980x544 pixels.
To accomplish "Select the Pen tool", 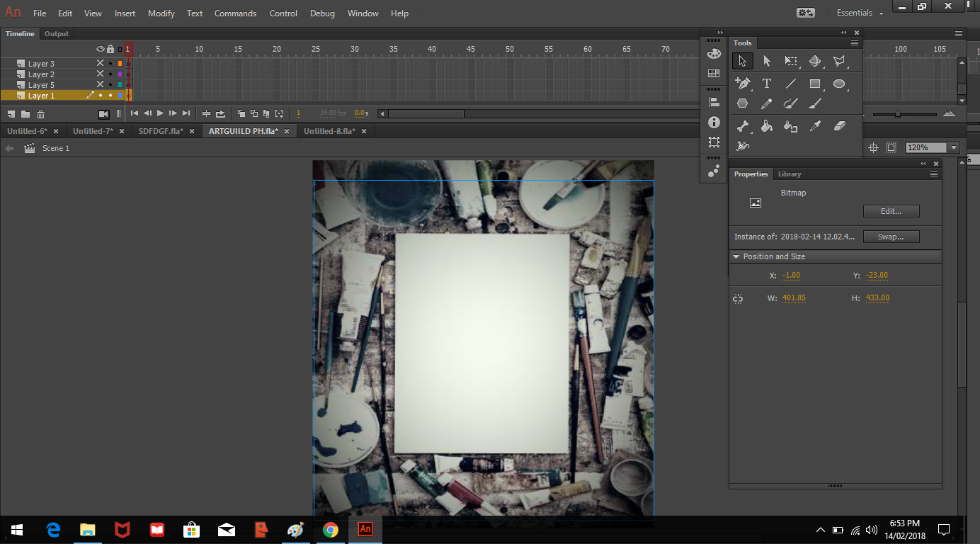I will 742,84.
